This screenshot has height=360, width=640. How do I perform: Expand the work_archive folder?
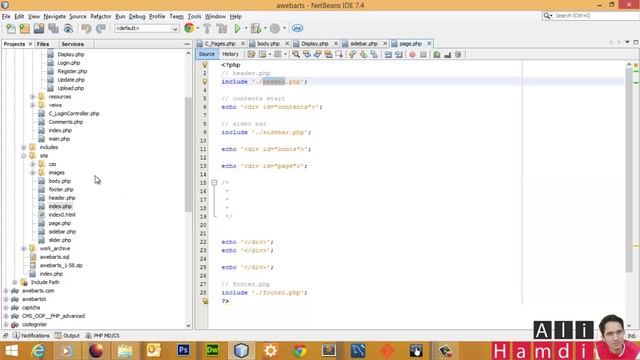click(24, 249)
